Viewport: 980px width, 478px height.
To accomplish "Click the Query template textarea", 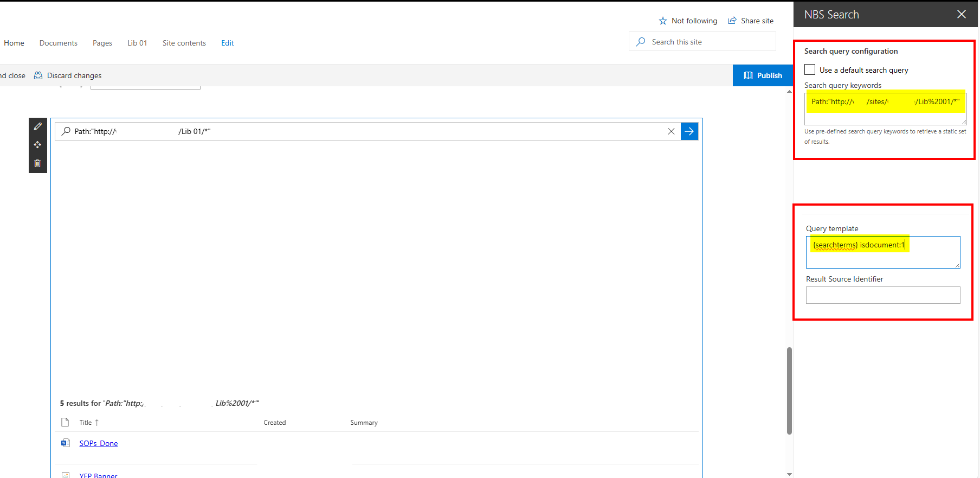I will tap(883, 252).
